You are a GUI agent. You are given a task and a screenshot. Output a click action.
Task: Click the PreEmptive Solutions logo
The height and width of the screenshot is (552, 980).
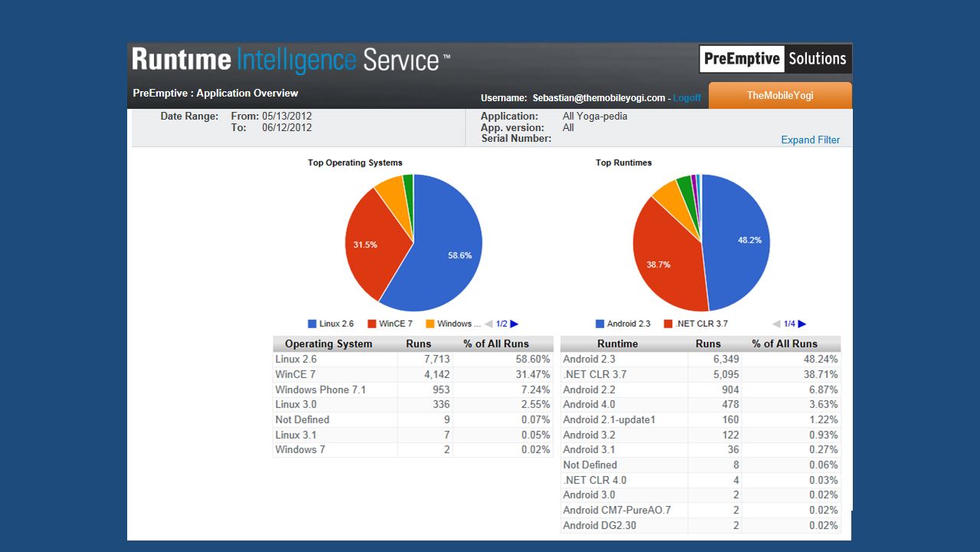(x=775, y=58)
